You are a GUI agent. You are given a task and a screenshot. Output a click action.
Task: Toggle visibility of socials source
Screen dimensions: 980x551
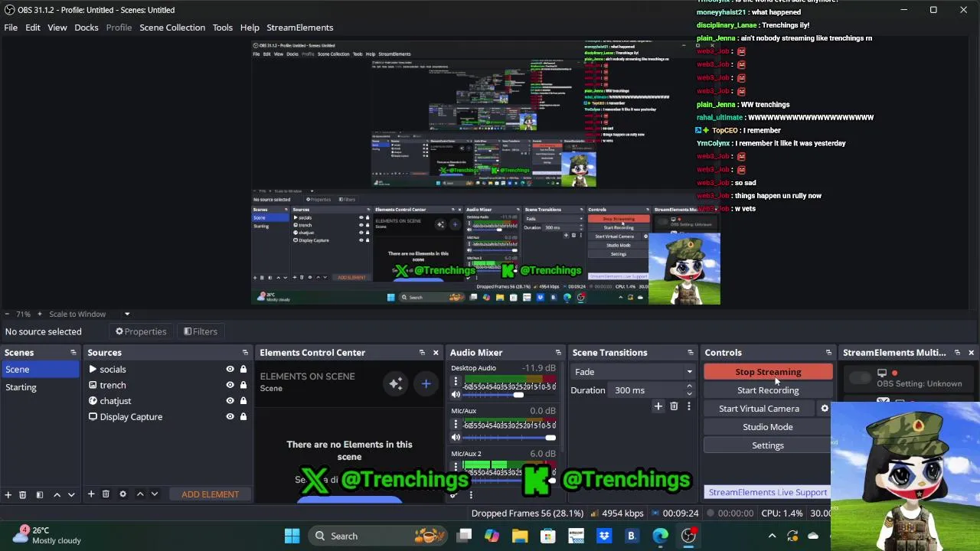pos(230,370)
